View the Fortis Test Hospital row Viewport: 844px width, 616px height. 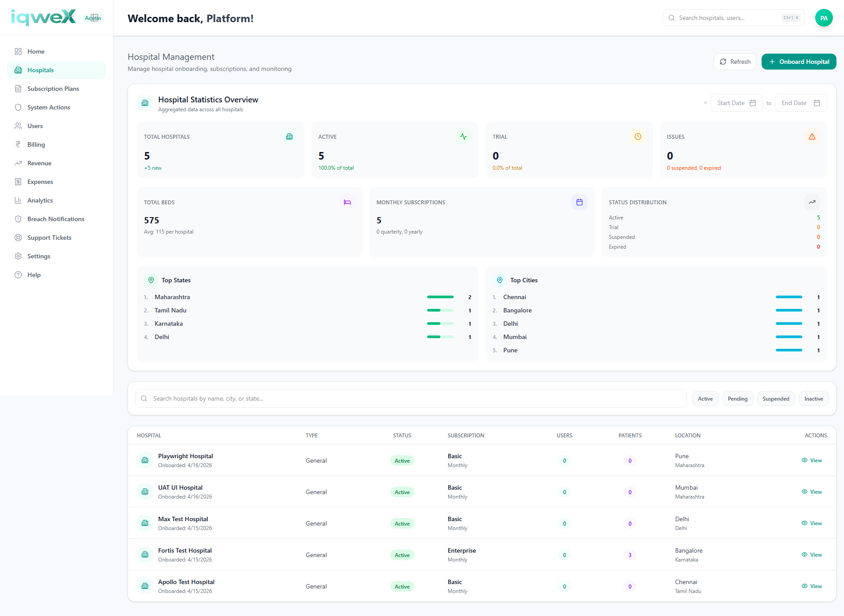point(812,555)
